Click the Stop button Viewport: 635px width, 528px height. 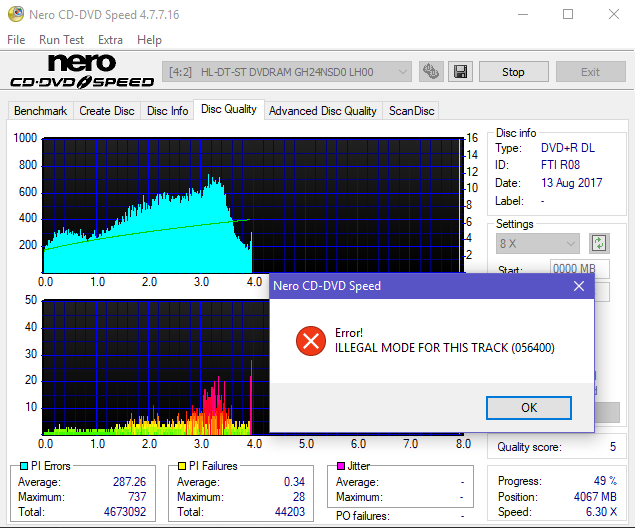[514, 72]
